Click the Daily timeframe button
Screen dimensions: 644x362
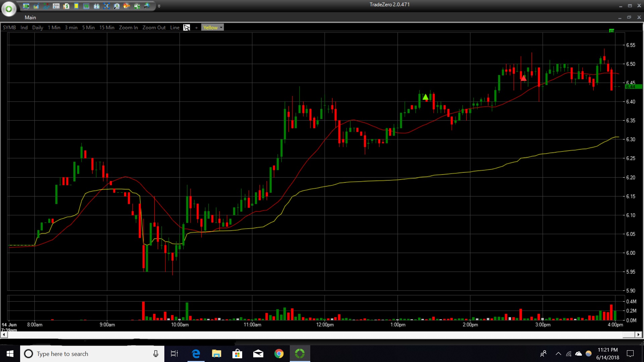38,27
